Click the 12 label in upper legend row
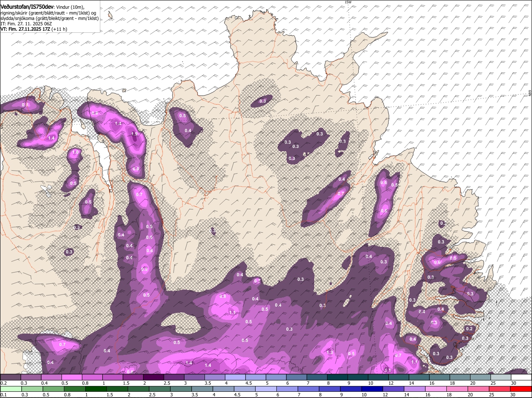Viewport: 532px width, 398px height. pyautogui.click(x=391, y=383)
